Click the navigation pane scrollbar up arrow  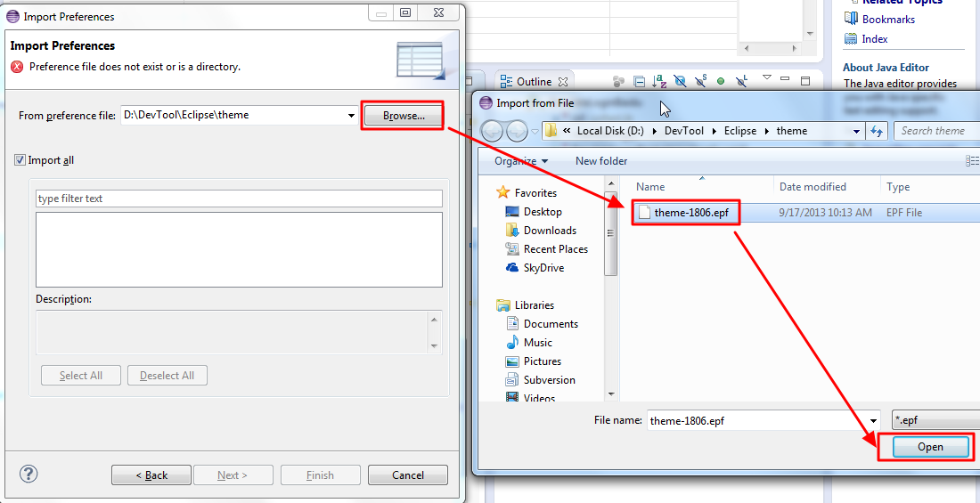(x=611, y=183)
